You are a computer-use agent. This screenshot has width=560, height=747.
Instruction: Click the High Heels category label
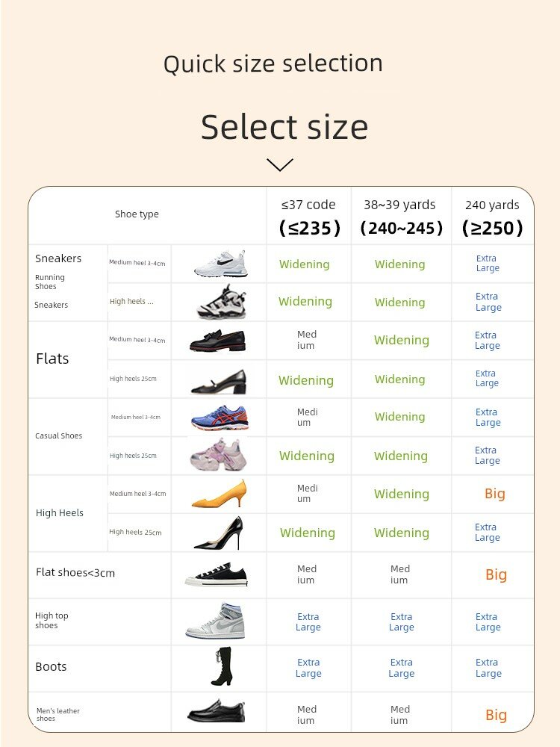[x=60, y=513]
